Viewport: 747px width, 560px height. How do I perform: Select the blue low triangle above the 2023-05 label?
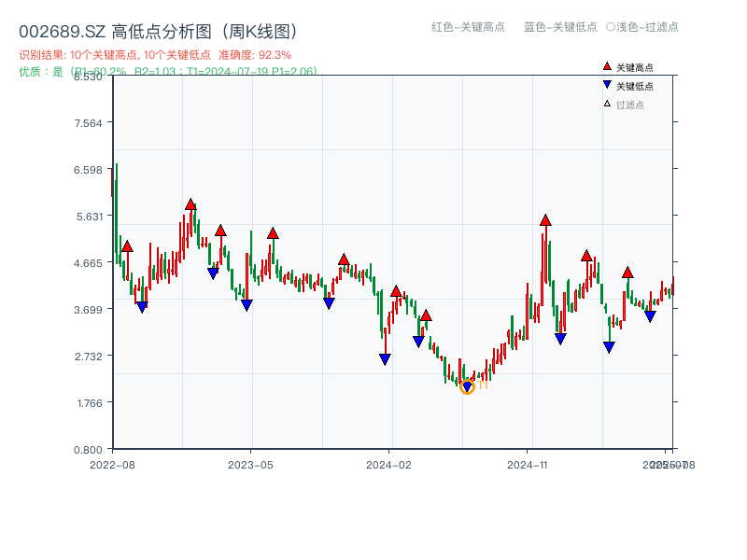click(x=247, y=305)
